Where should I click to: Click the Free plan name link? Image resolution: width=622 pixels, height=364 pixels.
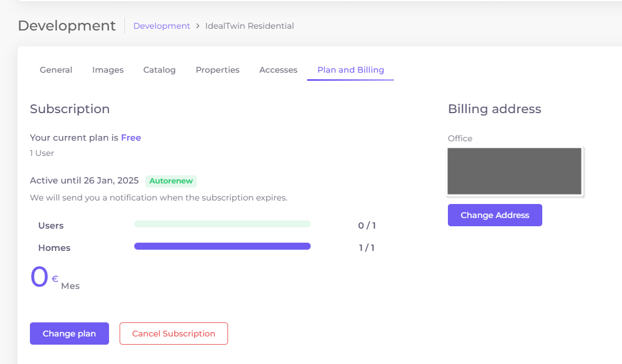131,138
